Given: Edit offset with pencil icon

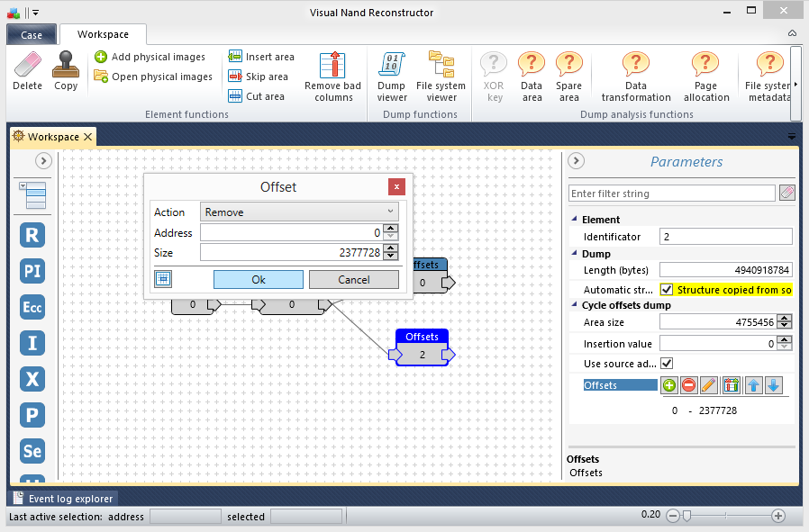Looking at the screenshot, I should pyautogui.click(x=708, y=385).
